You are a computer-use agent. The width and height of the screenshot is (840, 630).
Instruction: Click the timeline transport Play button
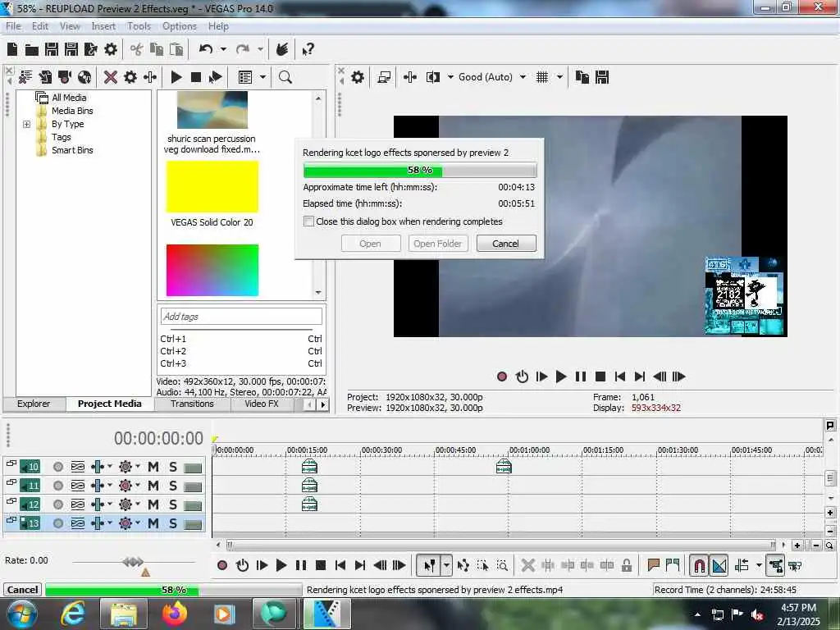pyautogui.click(x=281, y=565)
